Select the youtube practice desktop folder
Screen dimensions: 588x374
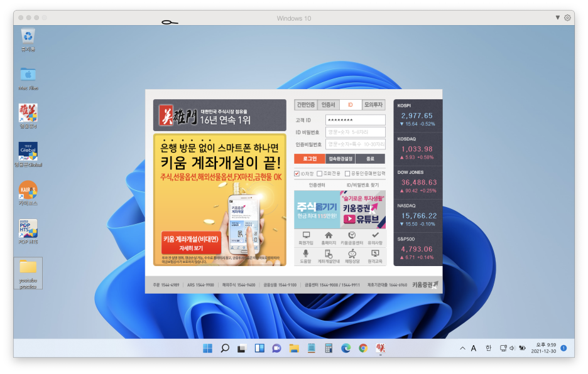tap(28, 273)
